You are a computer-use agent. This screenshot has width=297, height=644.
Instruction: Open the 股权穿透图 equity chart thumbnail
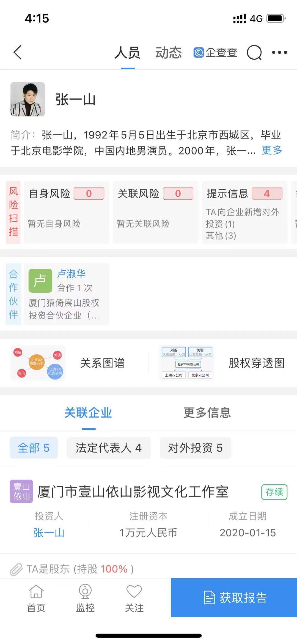coord(187,363)
